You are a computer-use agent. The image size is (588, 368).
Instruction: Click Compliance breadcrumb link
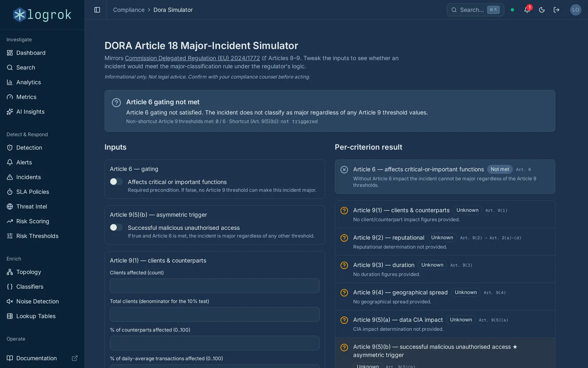[x=129, y=10]
